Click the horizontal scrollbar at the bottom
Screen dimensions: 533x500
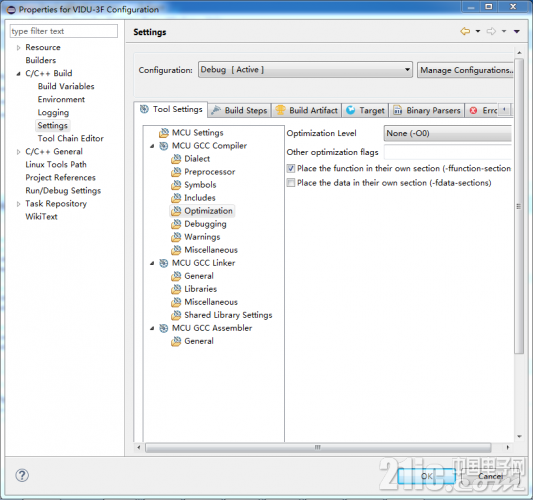pos(318,447)
